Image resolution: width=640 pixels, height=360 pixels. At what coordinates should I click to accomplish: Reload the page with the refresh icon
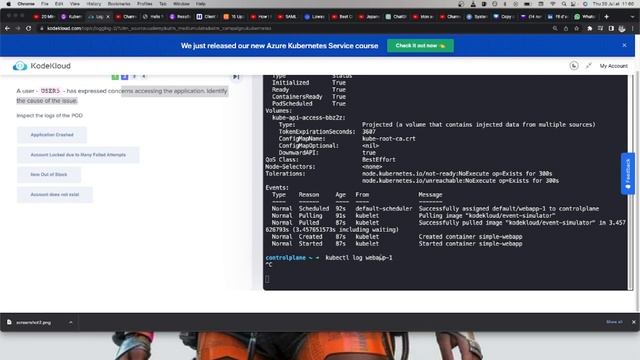29,29
